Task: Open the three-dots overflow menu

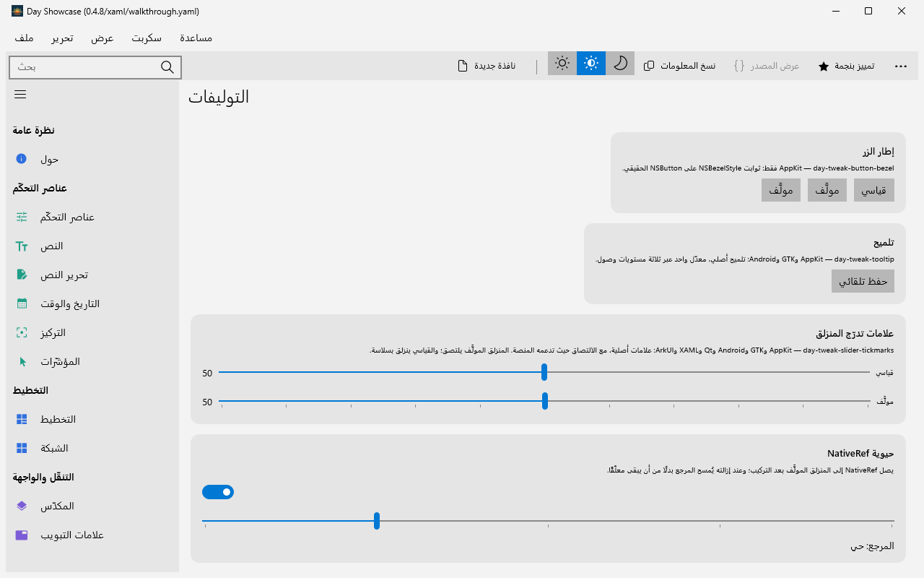Action: (x=901, y=66)
